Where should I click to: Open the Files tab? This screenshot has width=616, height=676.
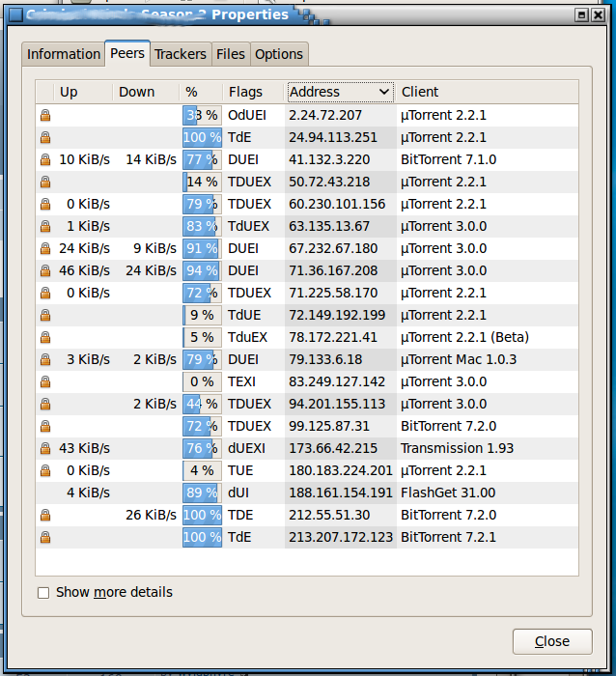tap(231, 54)
